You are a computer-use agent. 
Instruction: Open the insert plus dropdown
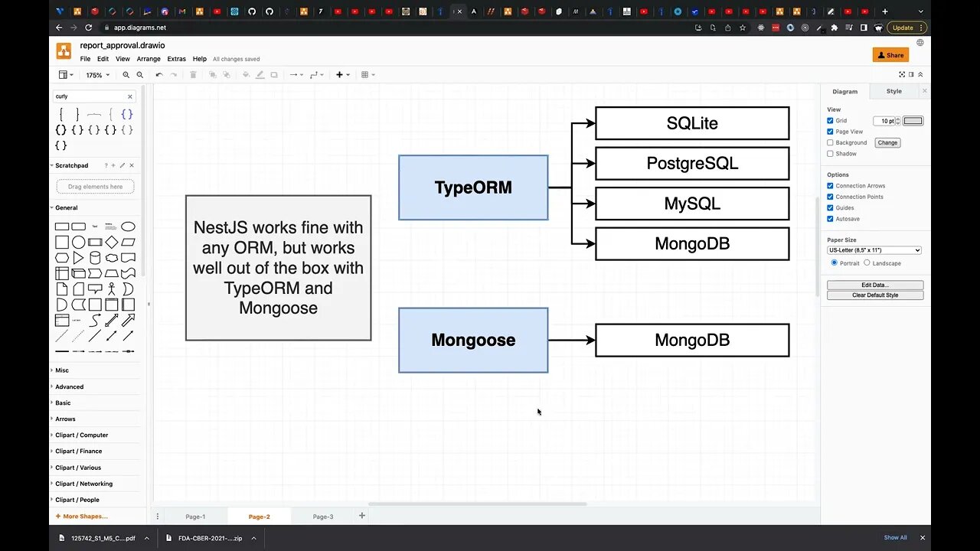point(343,75)
